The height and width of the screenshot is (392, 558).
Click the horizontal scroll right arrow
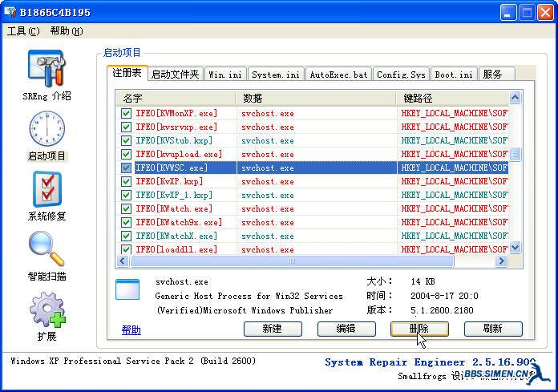click(x=501, y=261)
